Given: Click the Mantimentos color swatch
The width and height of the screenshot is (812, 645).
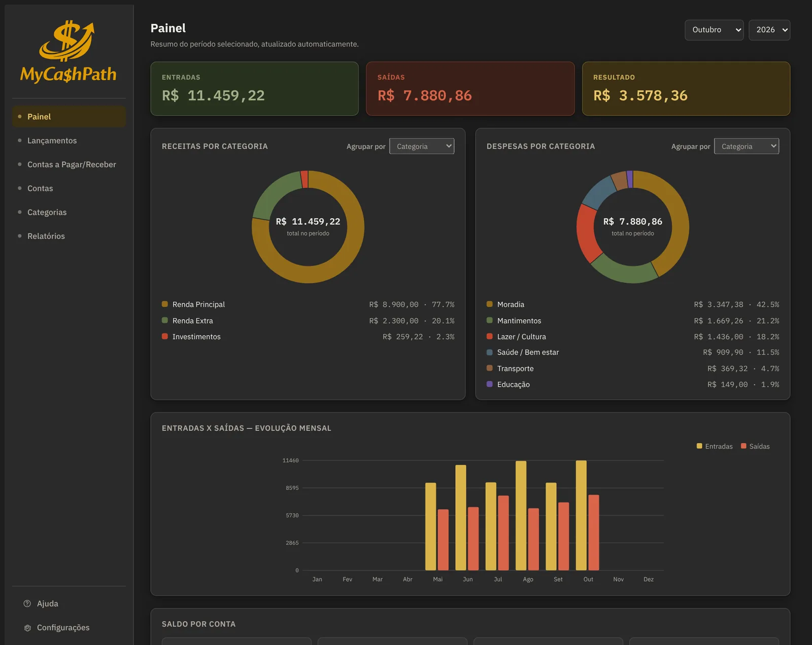Looking at the screenshot, I should click(x=490, y=320).
